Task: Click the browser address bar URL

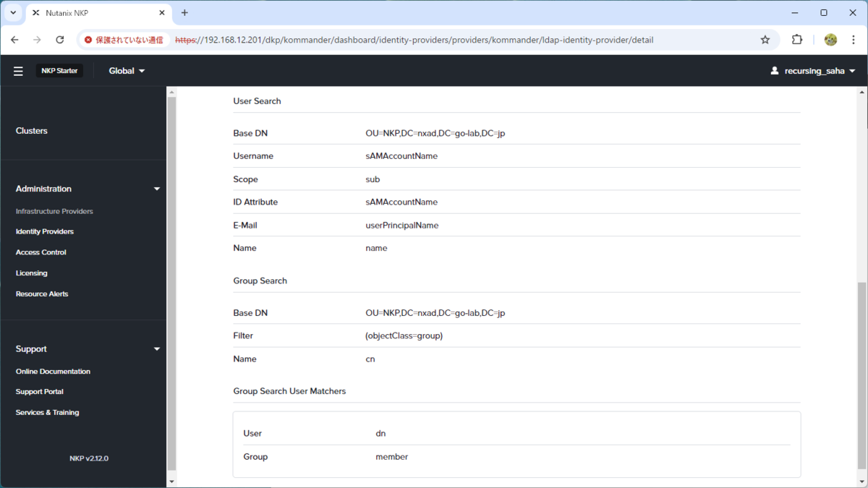Action: click(x=414, y=40)
